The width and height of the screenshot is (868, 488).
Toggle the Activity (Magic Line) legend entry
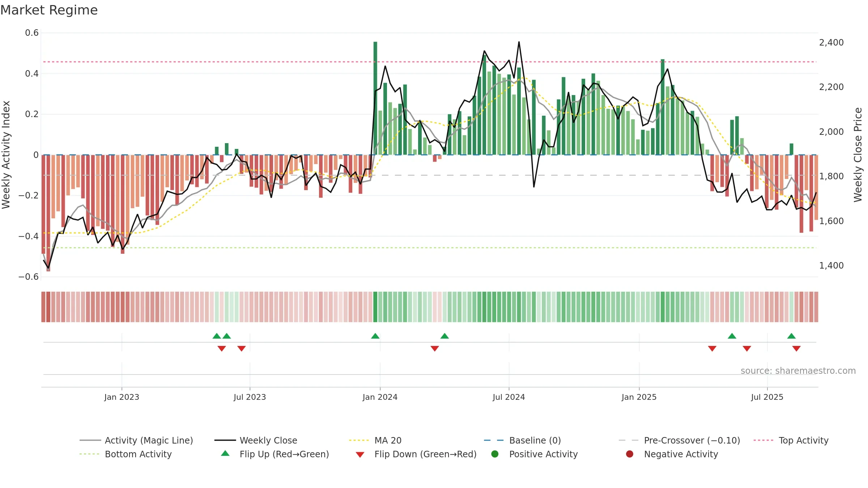136,440
